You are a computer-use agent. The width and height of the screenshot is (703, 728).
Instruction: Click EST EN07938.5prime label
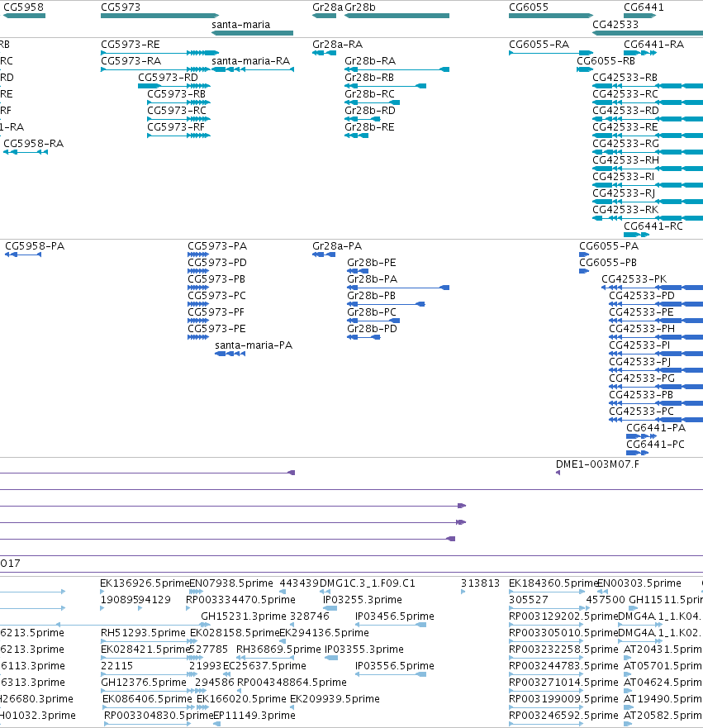[x=231, y=583]
